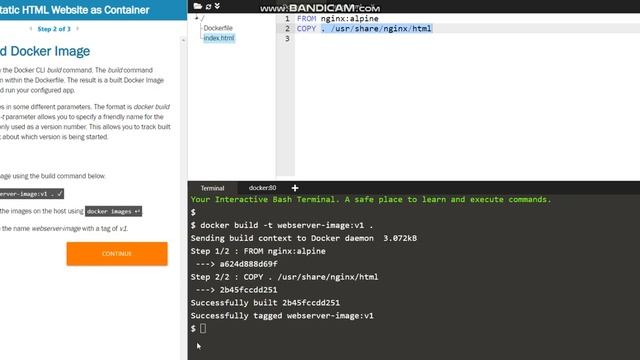
Task: Add a new terminal tab with plus
Action: pos(295,188)
